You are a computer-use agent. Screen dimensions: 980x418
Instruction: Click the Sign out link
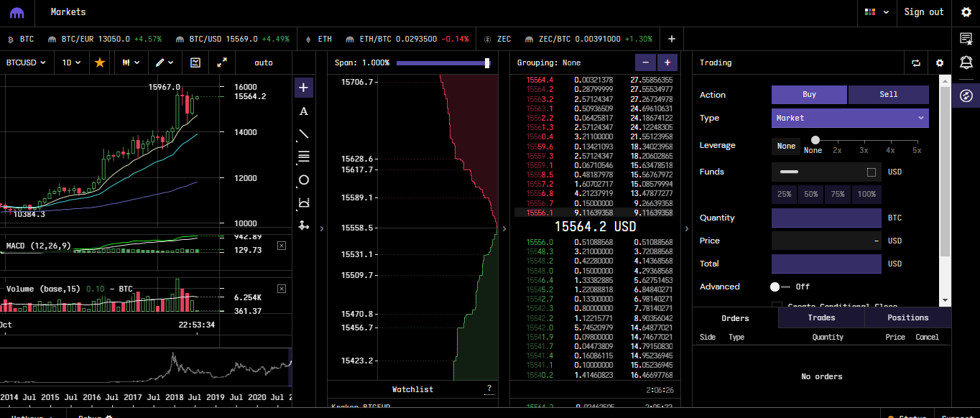(x=924, y=12)
